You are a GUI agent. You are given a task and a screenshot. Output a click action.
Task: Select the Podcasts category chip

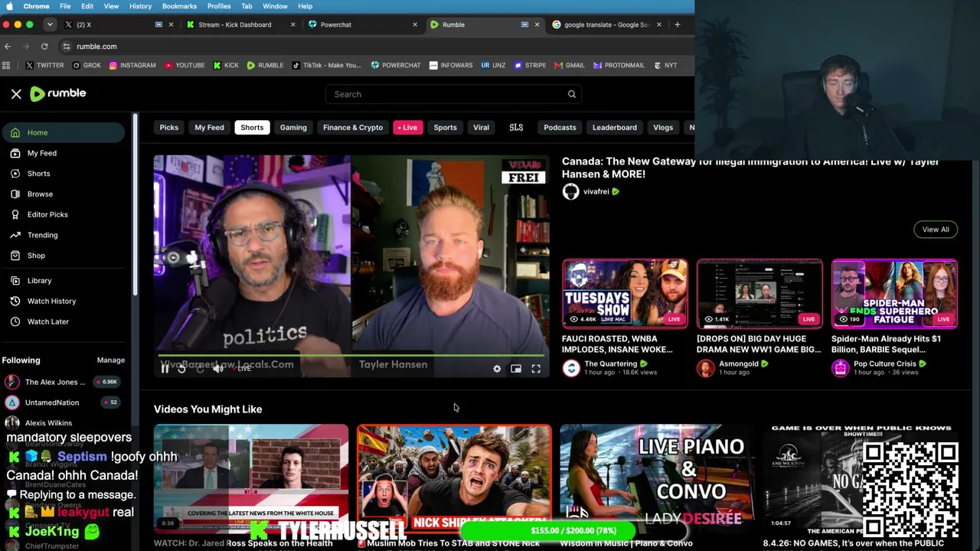click(560, 128)
